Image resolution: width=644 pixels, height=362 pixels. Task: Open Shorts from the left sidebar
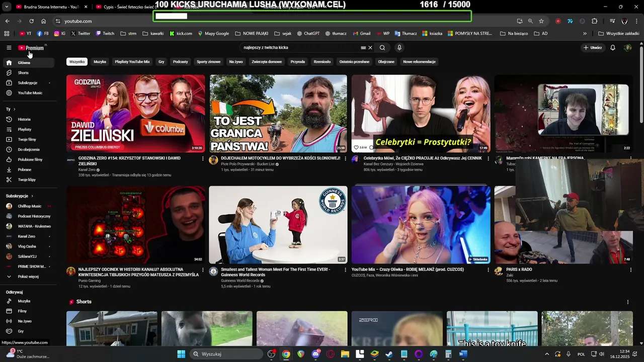(28, 73)
